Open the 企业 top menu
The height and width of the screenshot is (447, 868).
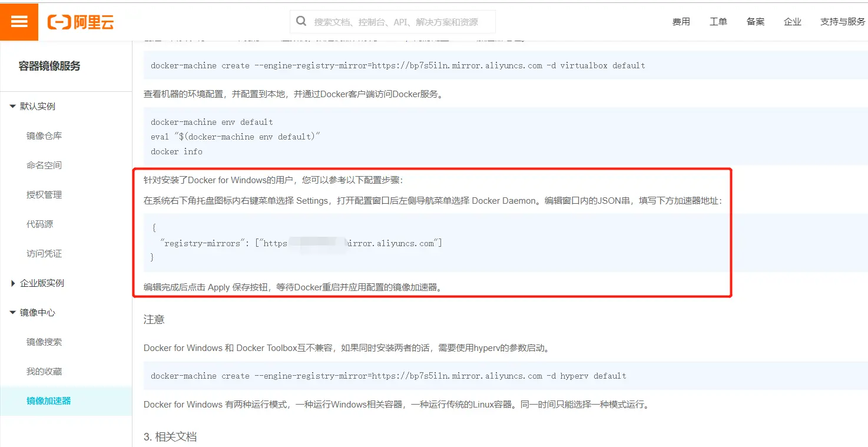coord(793,22)
